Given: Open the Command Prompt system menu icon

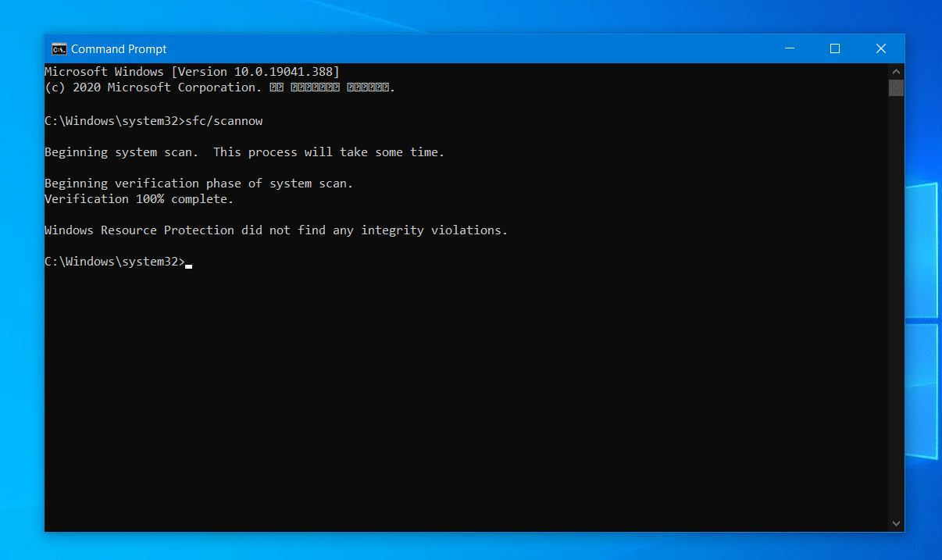Looking at the screenshot, I should [x=59, y=48].
